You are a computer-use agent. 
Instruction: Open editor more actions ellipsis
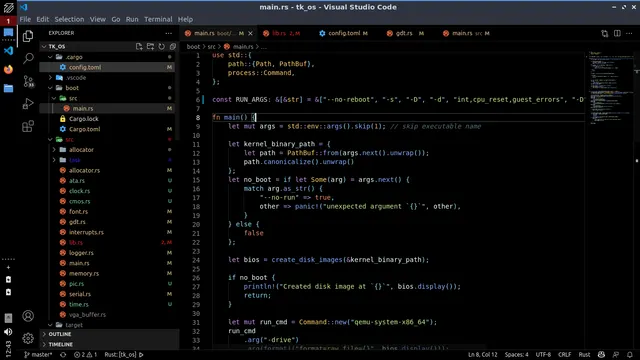629,33
